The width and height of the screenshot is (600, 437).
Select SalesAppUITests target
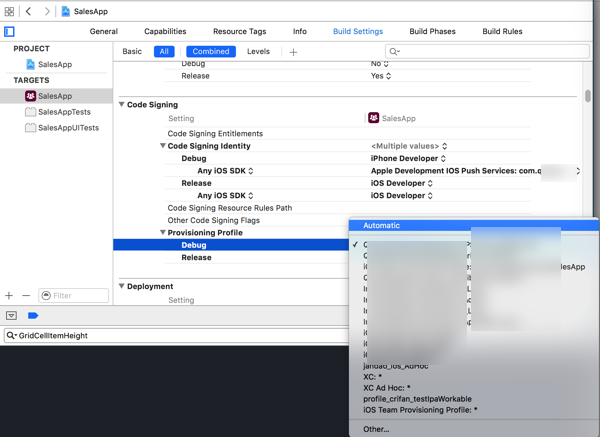click(62, 128)
